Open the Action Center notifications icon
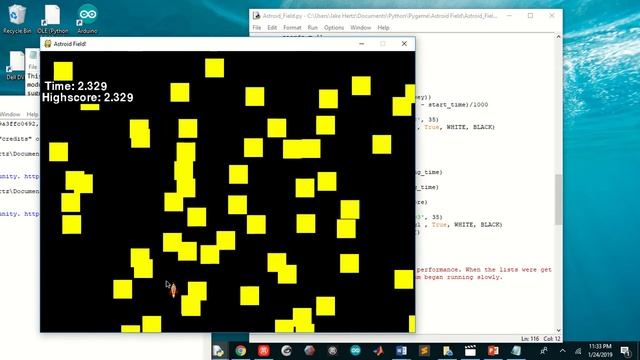 (x=625, y=351)
